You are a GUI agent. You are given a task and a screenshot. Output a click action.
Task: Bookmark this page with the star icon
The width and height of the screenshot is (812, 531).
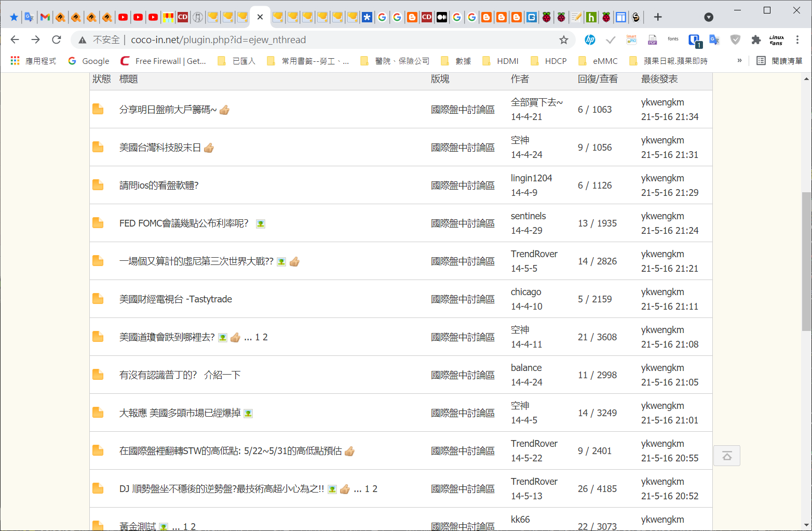[564, 40]
